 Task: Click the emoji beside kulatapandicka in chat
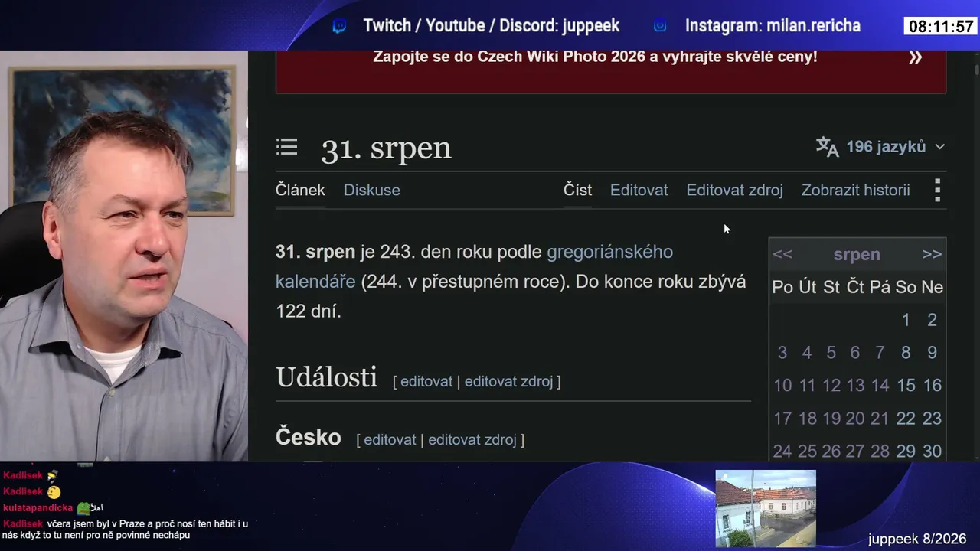pos(83,507)
